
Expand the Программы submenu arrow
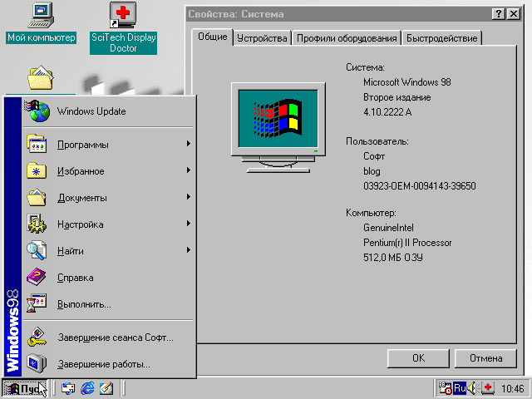pos(189,144)
